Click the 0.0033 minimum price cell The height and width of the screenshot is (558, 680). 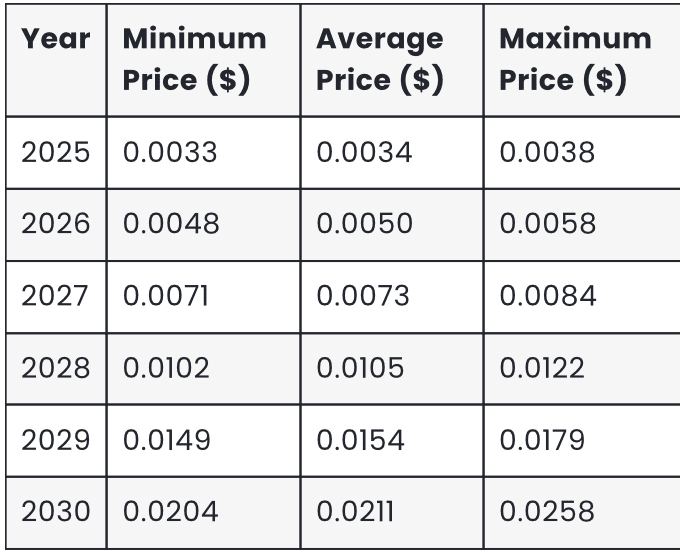pos(170,152)
